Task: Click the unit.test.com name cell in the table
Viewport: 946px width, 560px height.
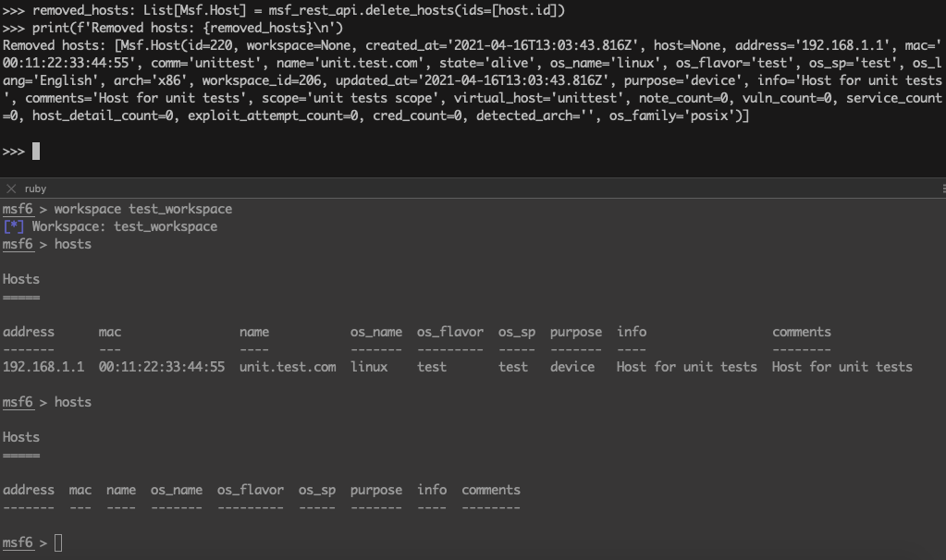Action: click(x=288, y=367)
